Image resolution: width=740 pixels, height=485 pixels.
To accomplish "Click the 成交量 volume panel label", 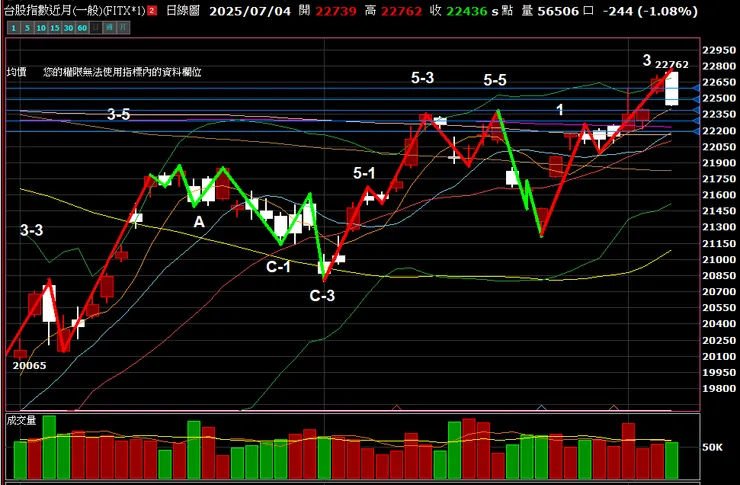I will point(21,420).
